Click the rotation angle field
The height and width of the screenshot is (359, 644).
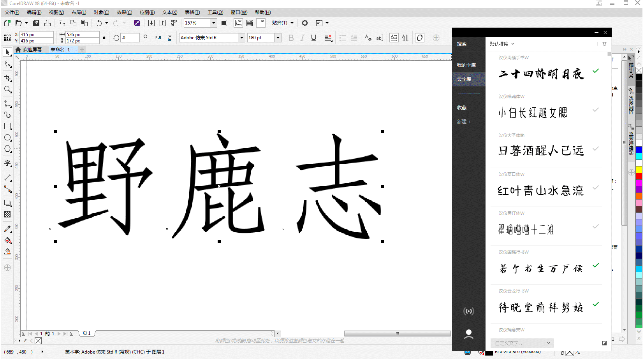pyautogui.click(x=130, y=38)
